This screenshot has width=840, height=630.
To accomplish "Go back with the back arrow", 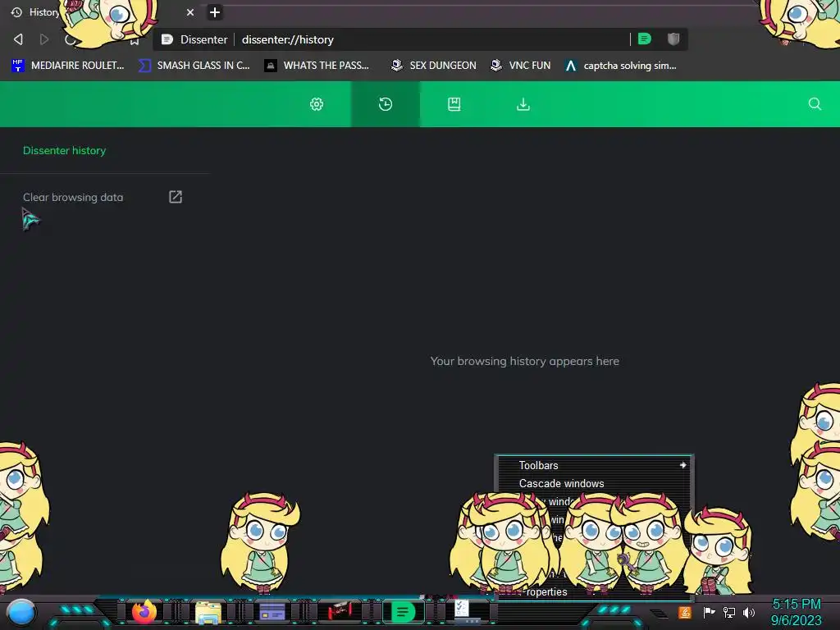I will coord(18,39).
